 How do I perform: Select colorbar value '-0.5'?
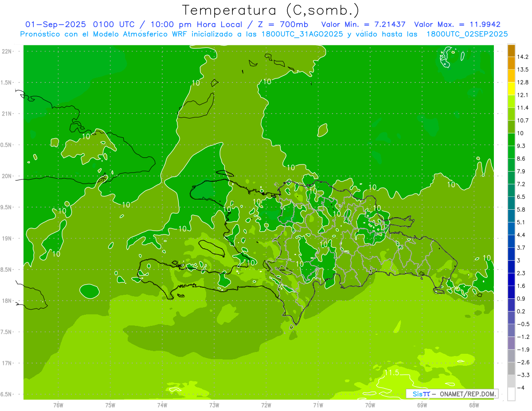coord(523,324)
